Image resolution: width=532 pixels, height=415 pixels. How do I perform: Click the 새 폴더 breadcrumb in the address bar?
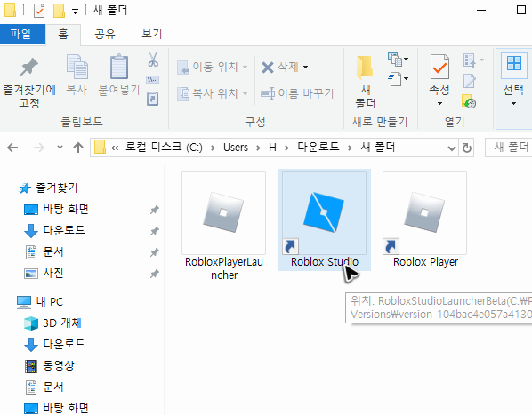click(x=378, y=147)
